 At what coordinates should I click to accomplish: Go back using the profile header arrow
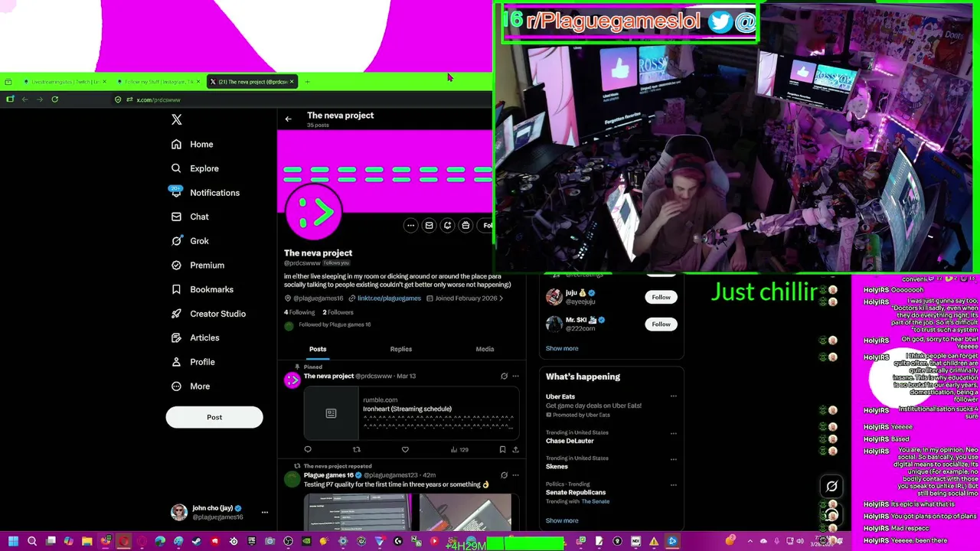[288, 119]
